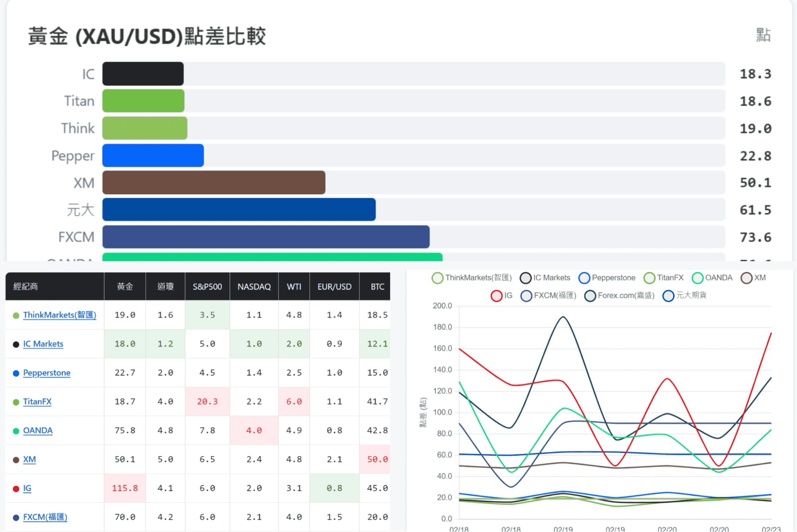Click the blue dot beside FXCM(福匯) row
This screenshot has height=532, width=797.
click(x=16, y=517)
